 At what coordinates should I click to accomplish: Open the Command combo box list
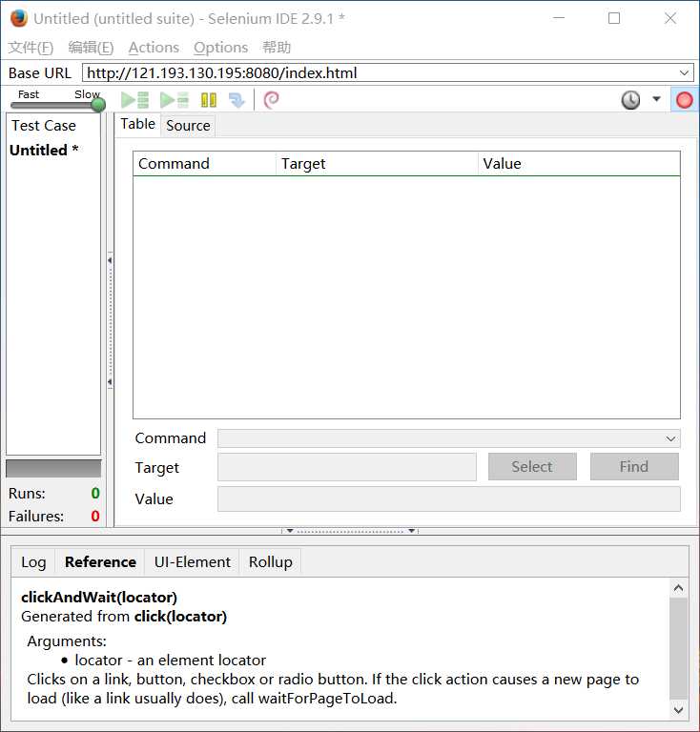click(x=670, y=438)
